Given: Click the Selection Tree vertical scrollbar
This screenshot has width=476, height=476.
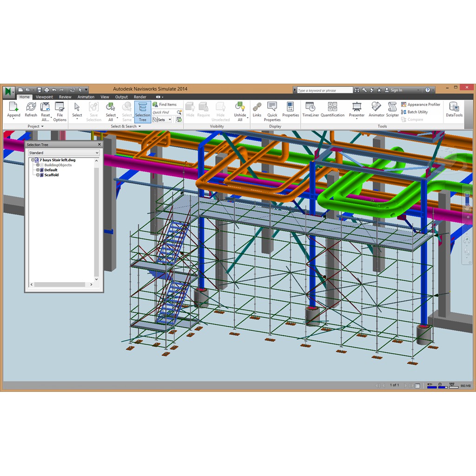Looking at the screenshot, I should point(97,220).
